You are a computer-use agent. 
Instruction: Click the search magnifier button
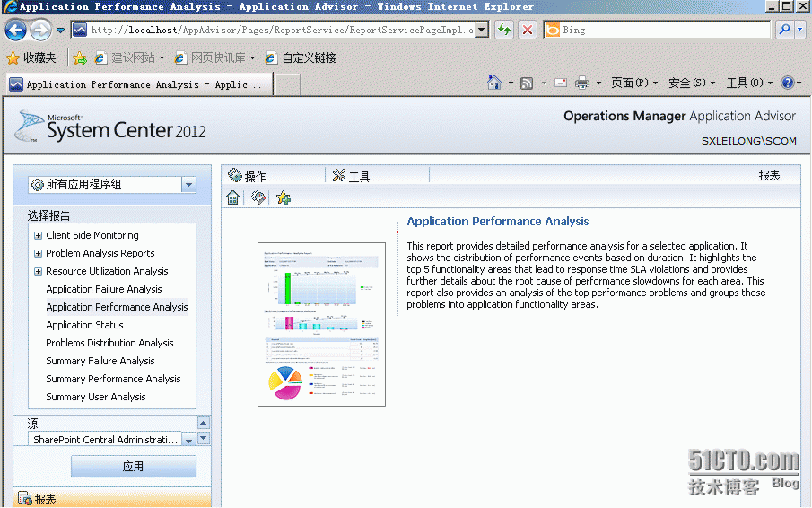784,30
